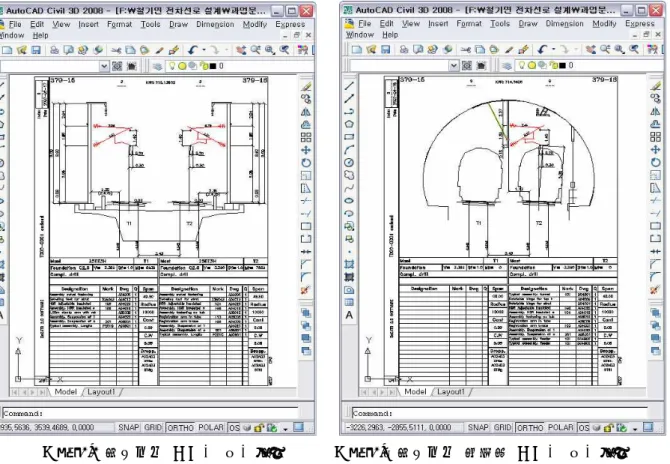Select the Erase tool in right window
The image size is (670, 464).
(655, 86)
